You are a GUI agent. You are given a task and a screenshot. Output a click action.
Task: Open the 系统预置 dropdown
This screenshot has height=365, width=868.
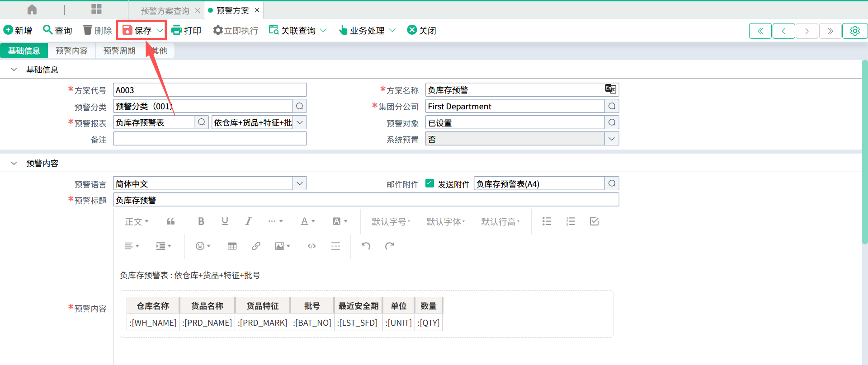612,139
